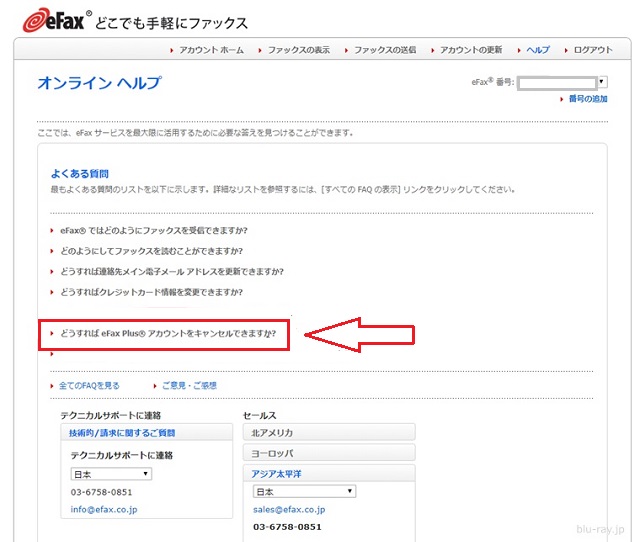Open FAQ on how to read faxes
The image size is (640, 542).
(x=151, y=251)
